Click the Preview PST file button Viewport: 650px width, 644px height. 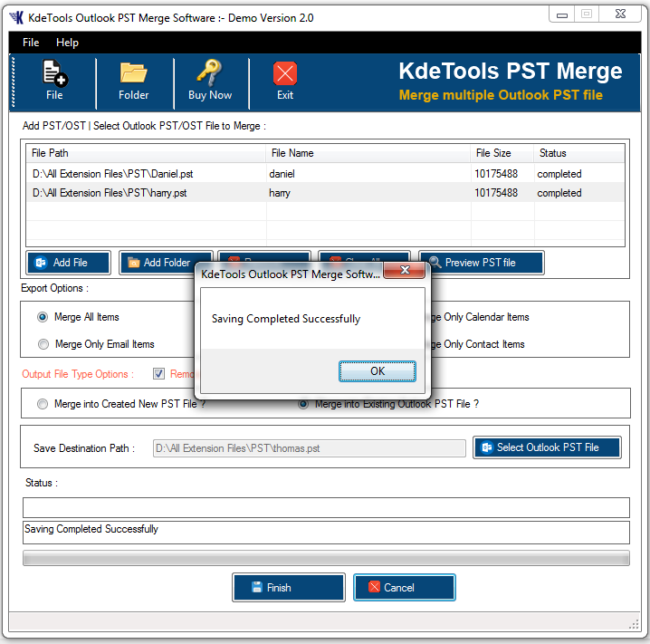coord(482,263)
